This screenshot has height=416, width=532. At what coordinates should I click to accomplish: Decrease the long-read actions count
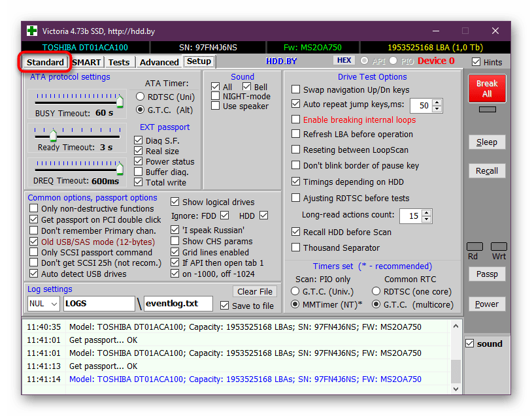pyautogui.click(x=427, y=219)
